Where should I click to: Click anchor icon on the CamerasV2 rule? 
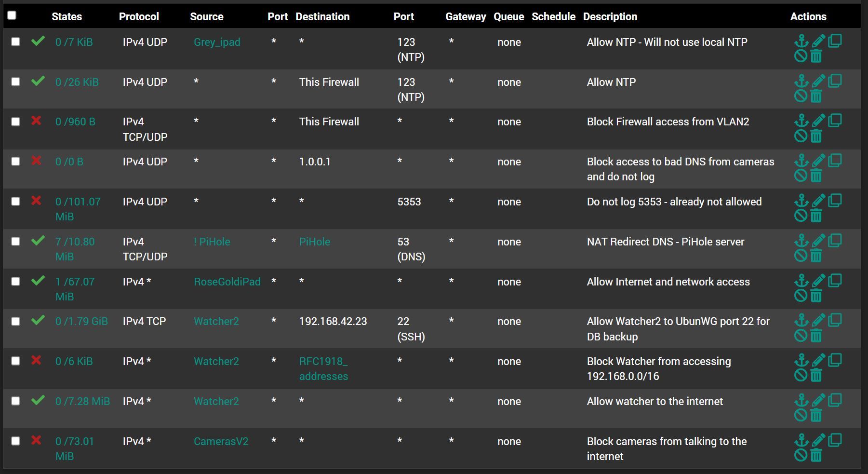click(x=801, y=440)
